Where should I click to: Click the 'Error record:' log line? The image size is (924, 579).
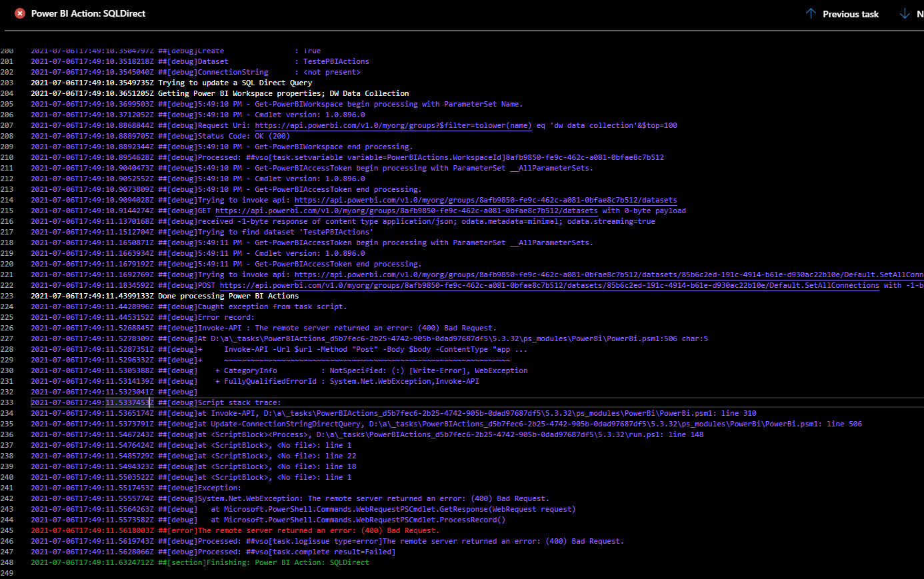[143, 317]
